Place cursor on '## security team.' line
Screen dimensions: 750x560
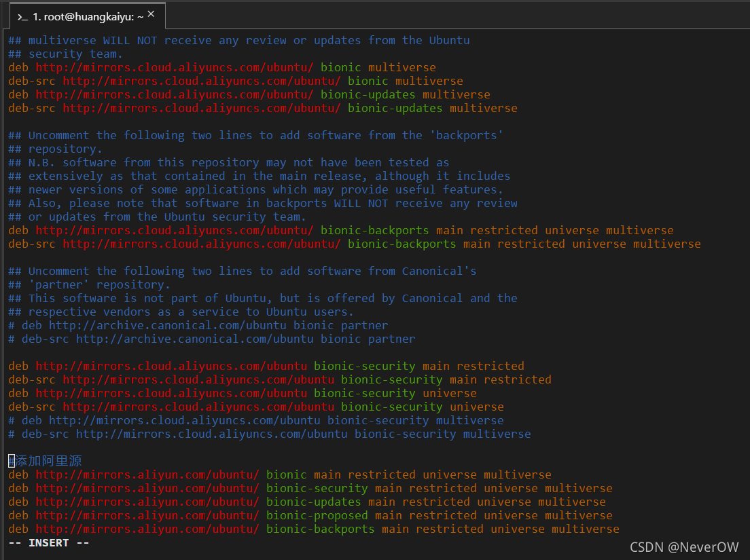tap(65, 54)
